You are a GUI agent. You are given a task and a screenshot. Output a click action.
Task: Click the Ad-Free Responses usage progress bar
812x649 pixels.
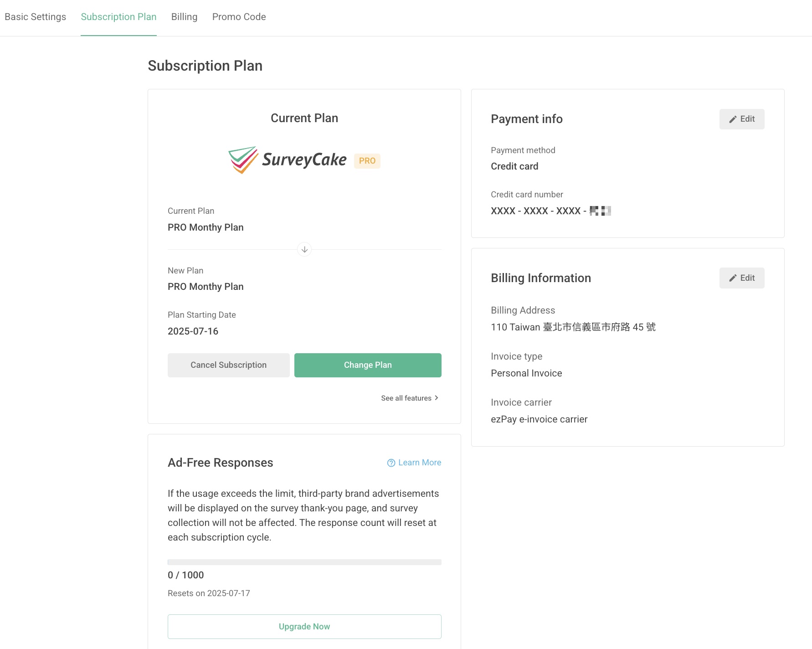[304, 561]
